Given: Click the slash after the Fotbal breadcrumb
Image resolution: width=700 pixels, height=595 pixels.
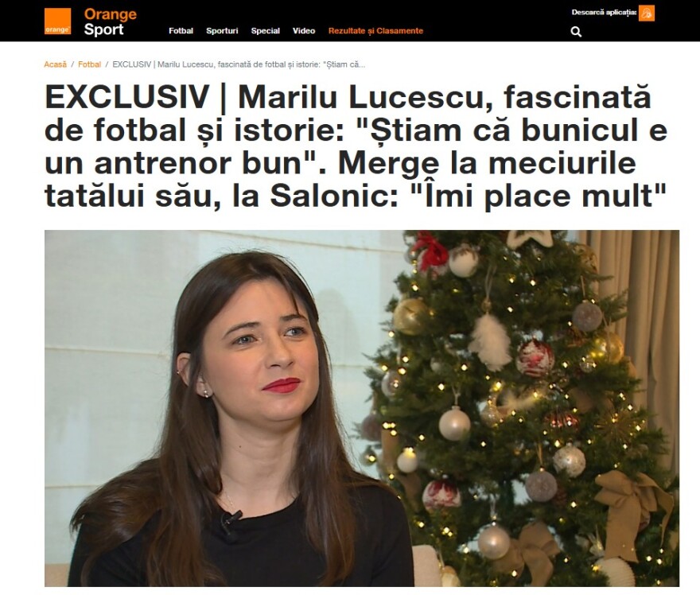Looking at the screenshot, I should tap(107, 64).
